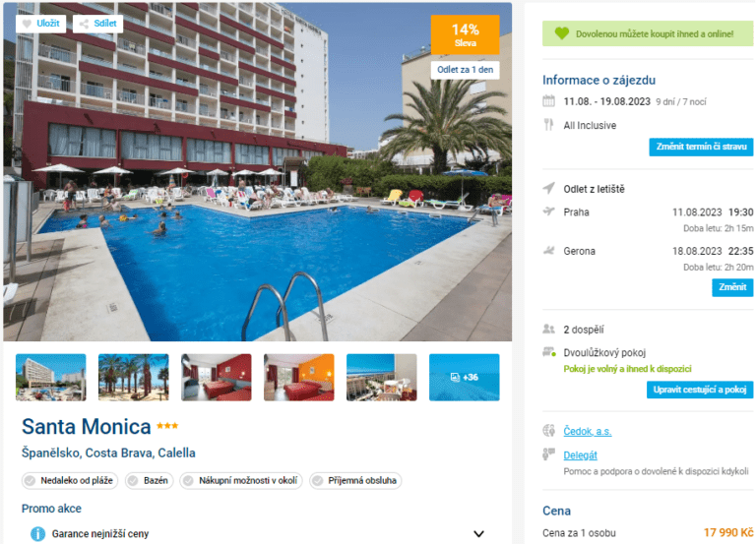
Task: Click the share icon on Sdílet
Action: coord(84,24)
